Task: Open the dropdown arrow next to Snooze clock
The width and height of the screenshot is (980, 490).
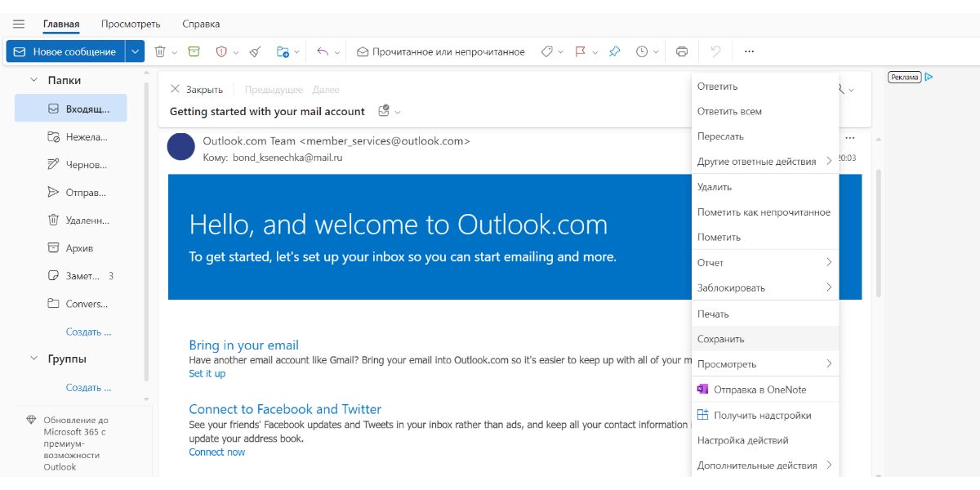Action: (x=657, y=51)
